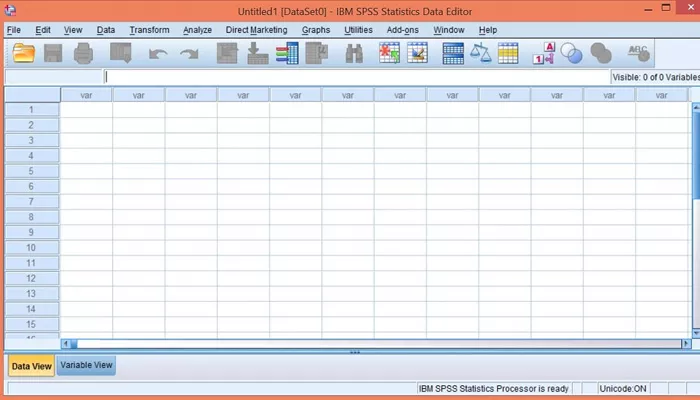Select row header 9
700x400 pixels.
click(32, 232)
